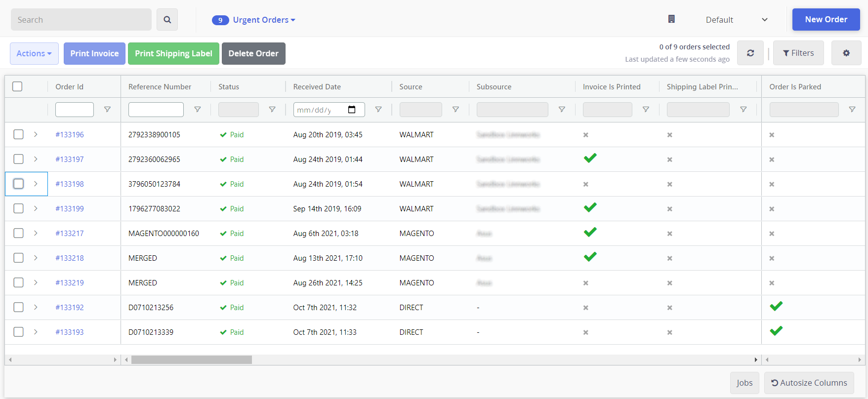Open the Actions dropdown
868x399 pixels.
coord(34,53)
